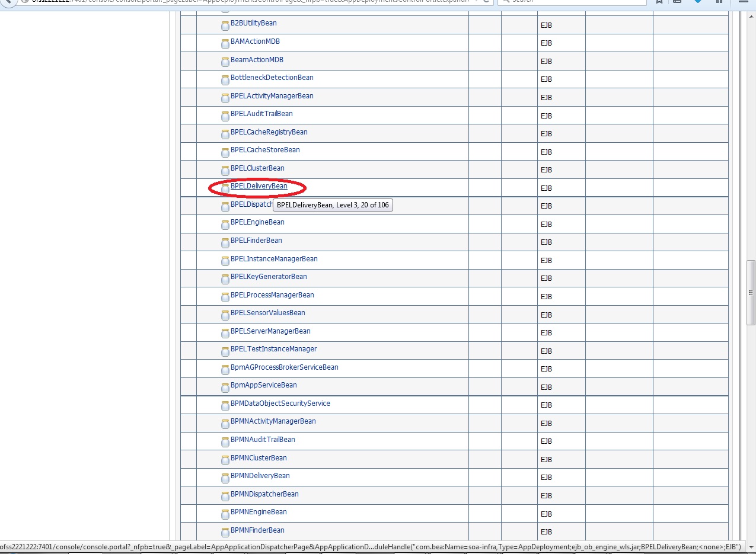Screen dimensions: 756x554
Task: Open the BPMNDeliveryBean link
Action: tap(260, 476)
